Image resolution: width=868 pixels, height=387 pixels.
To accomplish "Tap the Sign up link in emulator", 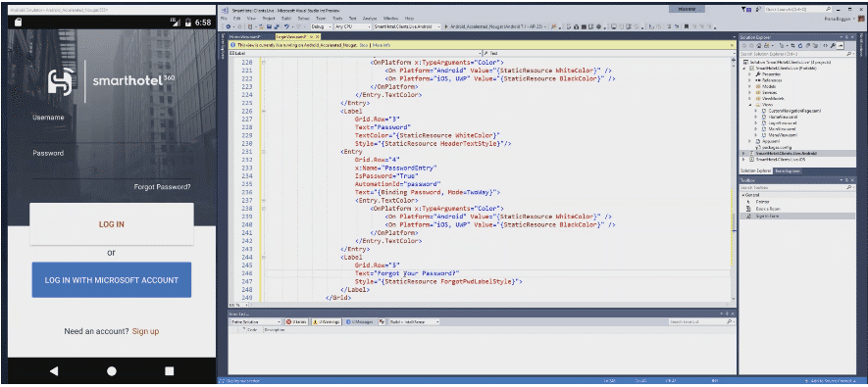I will (145, 331).
